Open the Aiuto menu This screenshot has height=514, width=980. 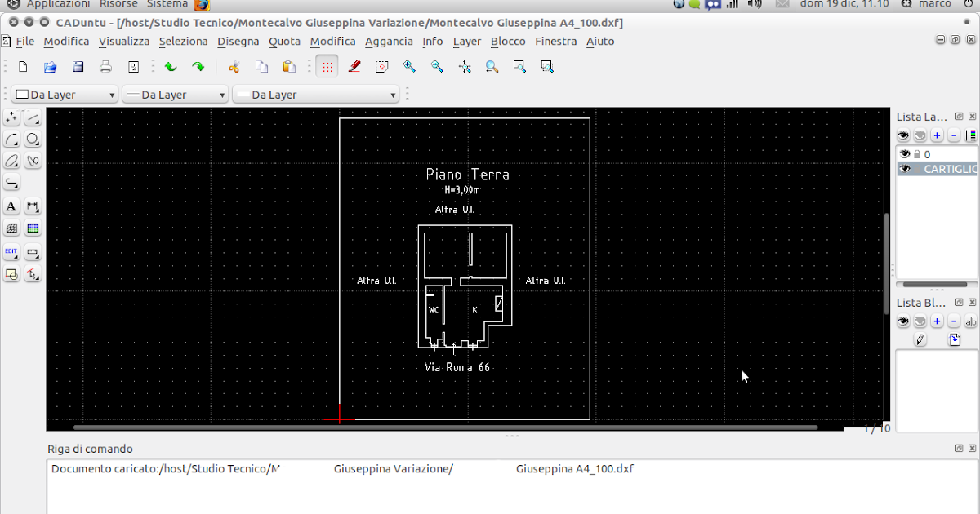(600, 41)
